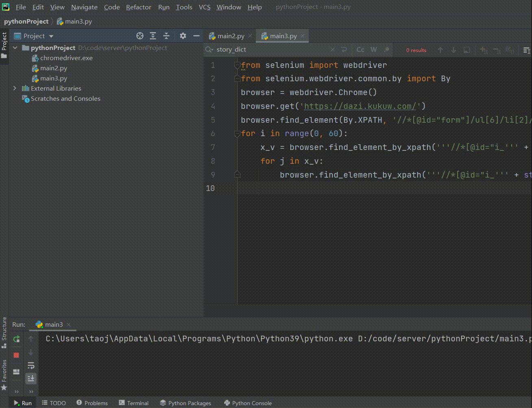Open the search filter options icon
Screen dimensions: 532x408
point(527,50)
